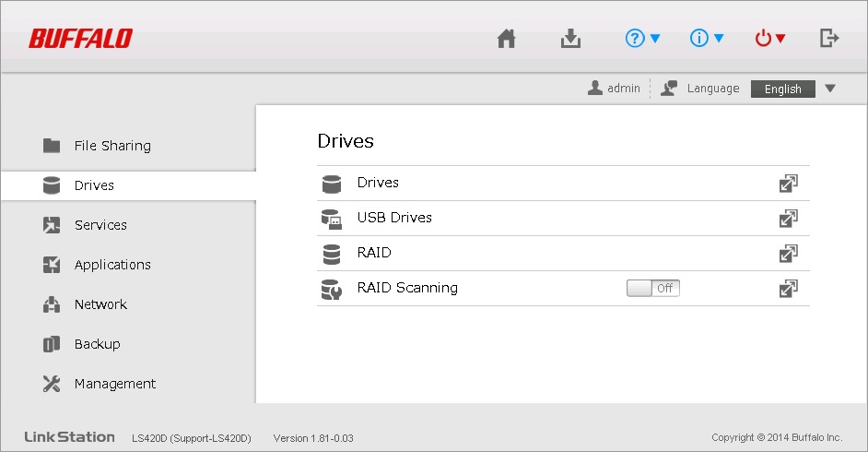This screenshot has width=868, height=452.
Task: Go to the Home page icon
Action: coord(506,38)
